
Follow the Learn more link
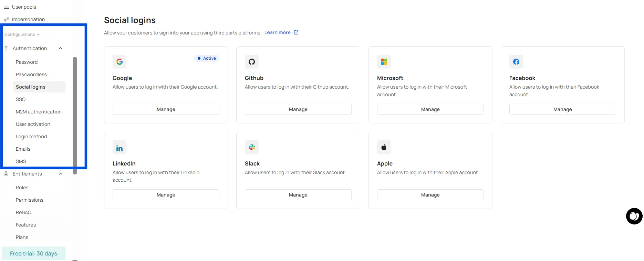pyautogui.click(x=278, y=32)
